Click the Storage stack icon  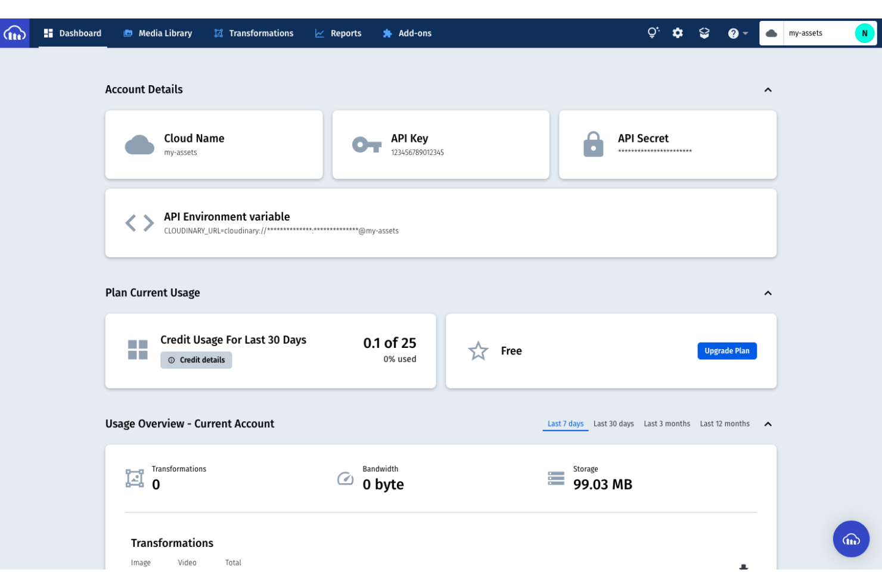tap(556, 478)
